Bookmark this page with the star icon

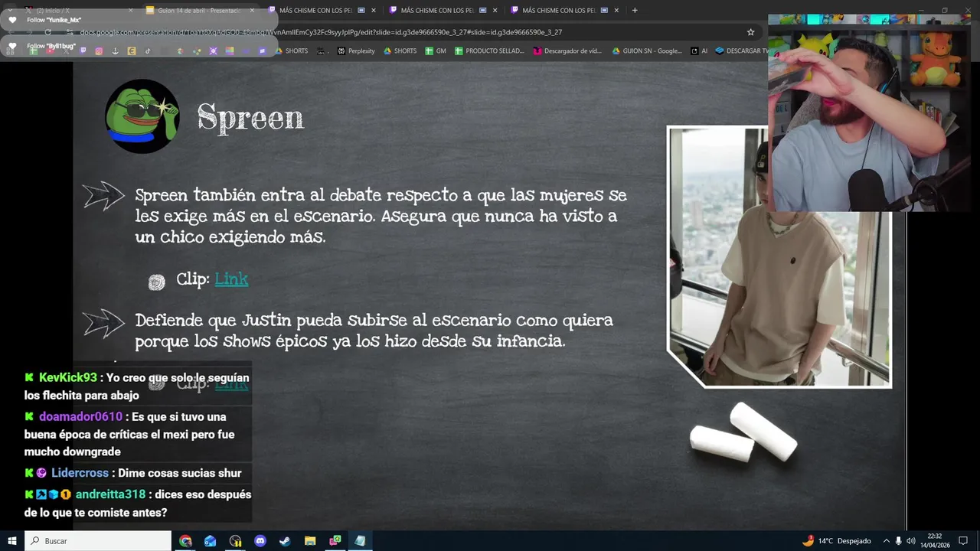point(750,32)
